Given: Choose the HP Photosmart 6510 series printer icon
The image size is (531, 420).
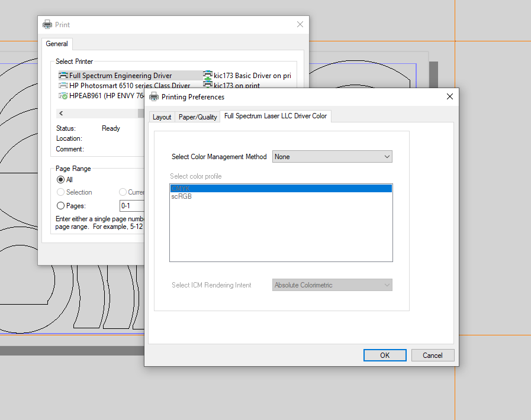Looking at the screenshot, I should 63,86.
